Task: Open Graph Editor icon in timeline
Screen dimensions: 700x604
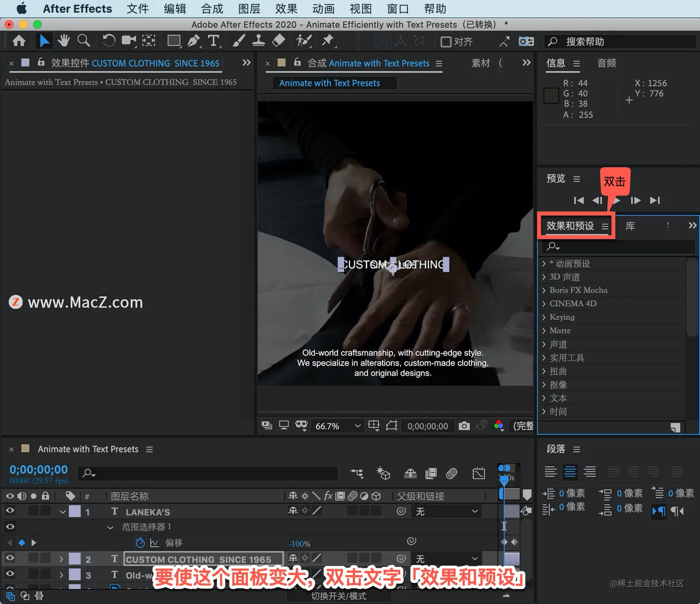Action: tap(479, 473)
